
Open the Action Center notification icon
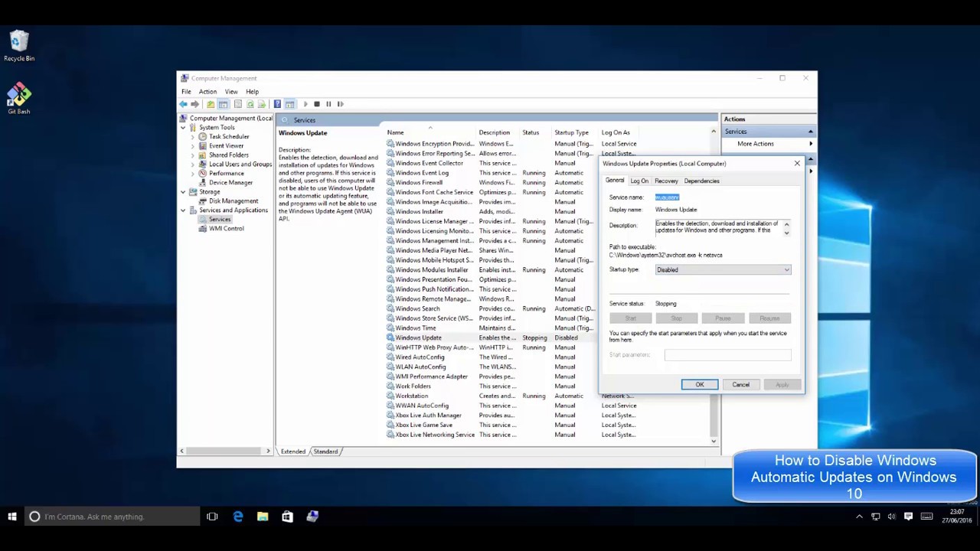pyautogui.click(x=909, y=517)
